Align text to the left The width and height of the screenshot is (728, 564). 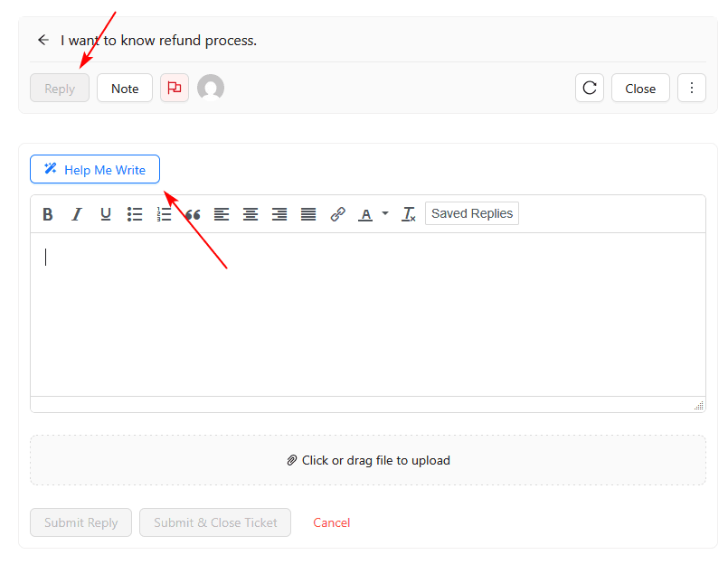tap(222, 214)
